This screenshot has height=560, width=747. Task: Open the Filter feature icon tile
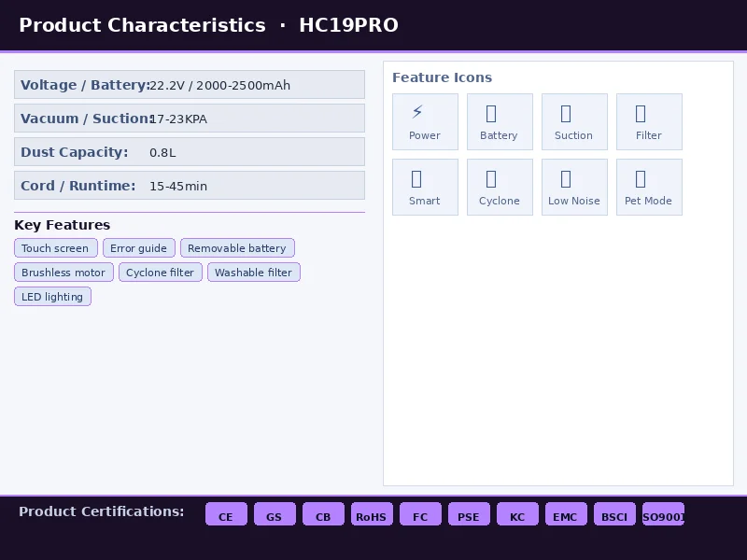point(649,122)
